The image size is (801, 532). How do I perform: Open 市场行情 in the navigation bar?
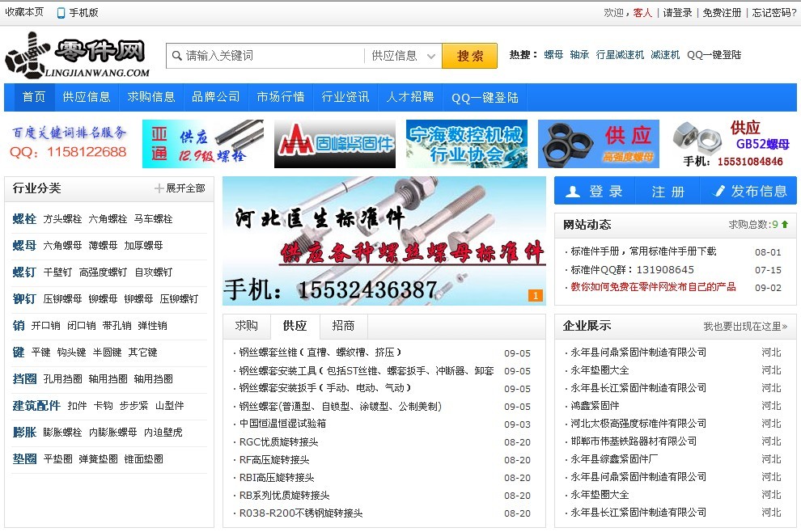pos(281,97)
